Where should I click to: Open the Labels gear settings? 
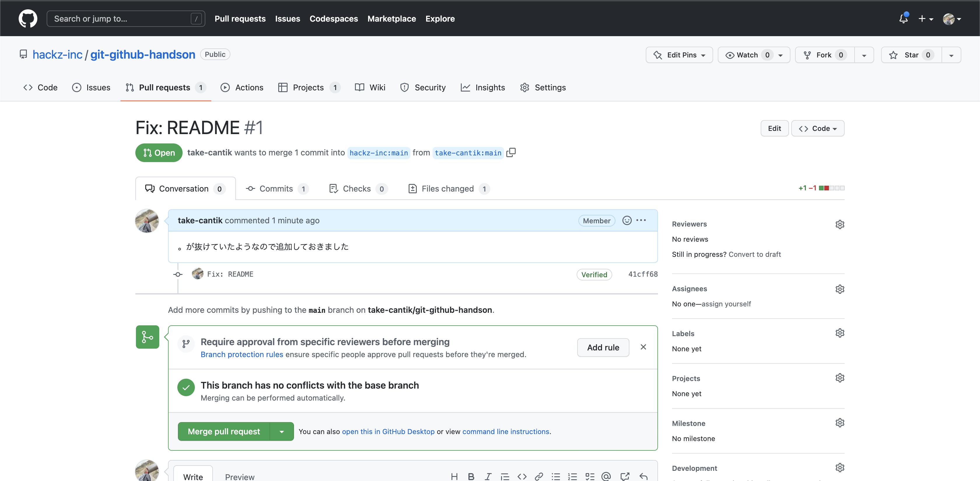tap(840, 333)
